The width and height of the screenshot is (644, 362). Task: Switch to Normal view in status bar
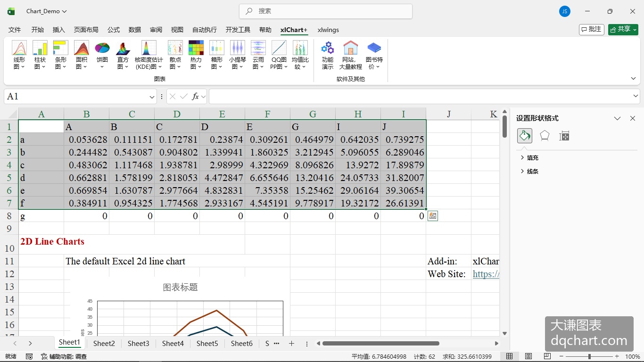coord(510,356)
